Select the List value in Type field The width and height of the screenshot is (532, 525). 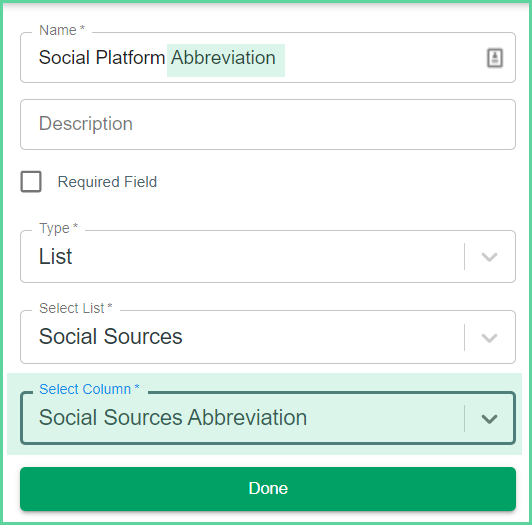[55, 256]
